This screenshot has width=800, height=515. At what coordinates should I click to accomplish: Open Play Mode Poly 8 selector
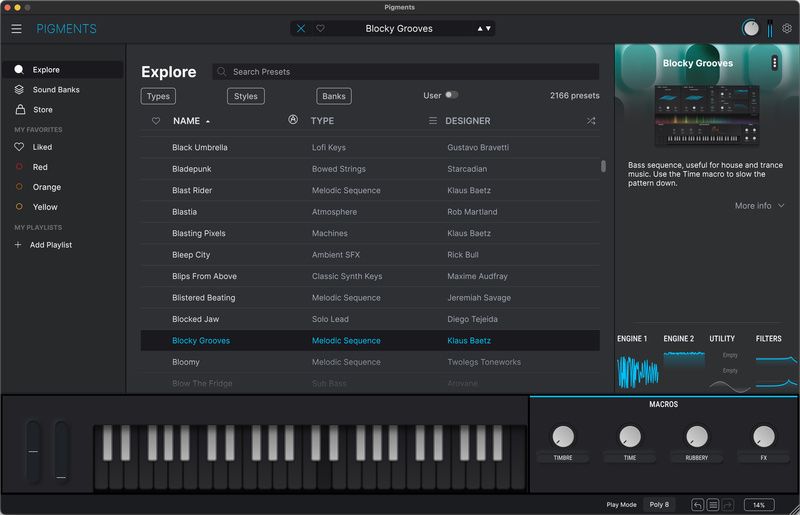point(659,504)
